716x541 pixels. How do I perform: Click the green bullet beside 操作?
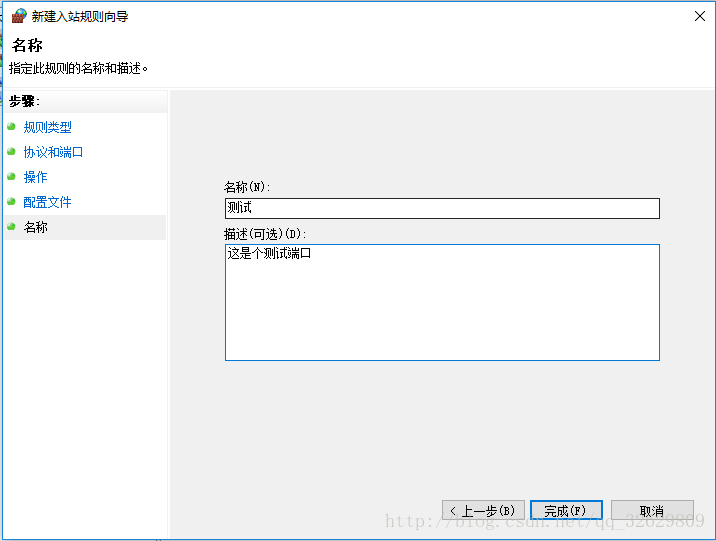point(12,177)
